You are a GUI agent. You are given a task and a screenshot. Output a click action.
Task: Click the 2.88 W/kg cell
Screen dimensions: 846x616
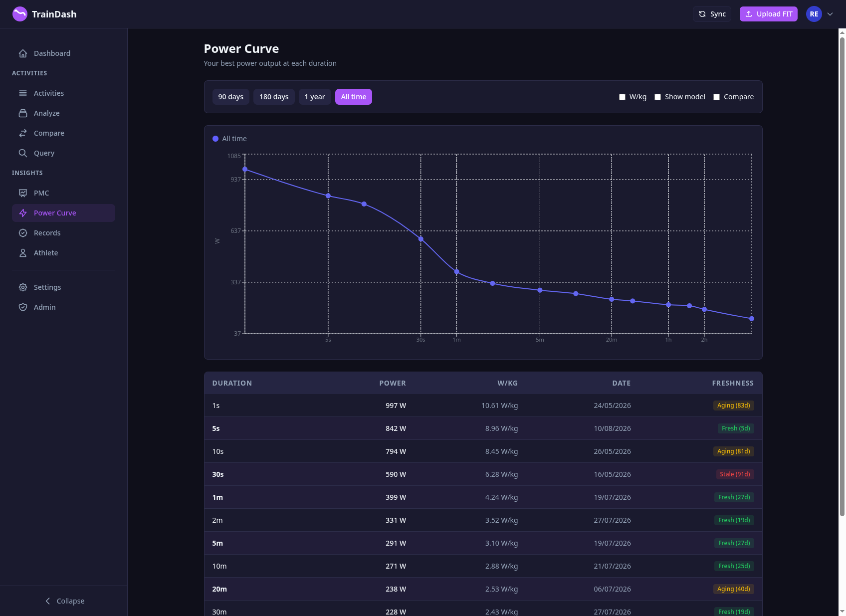[x=501, y=566]
